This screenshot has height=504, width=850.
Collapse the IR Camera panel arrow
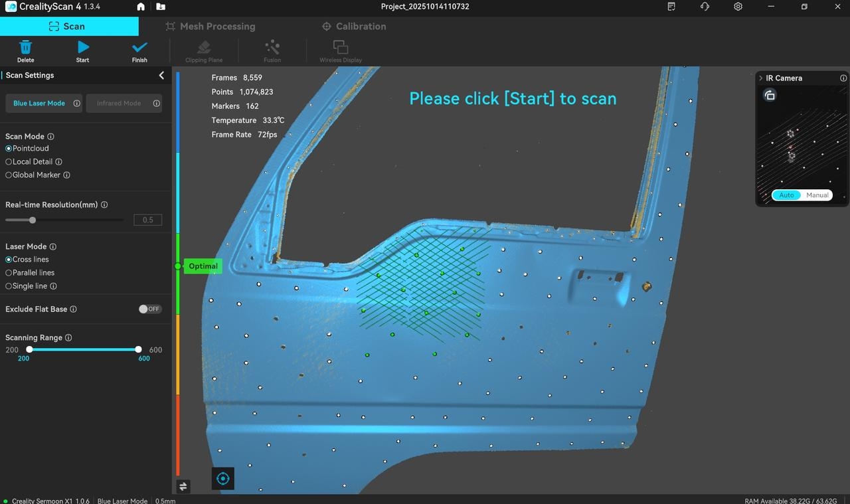(761, 78)
